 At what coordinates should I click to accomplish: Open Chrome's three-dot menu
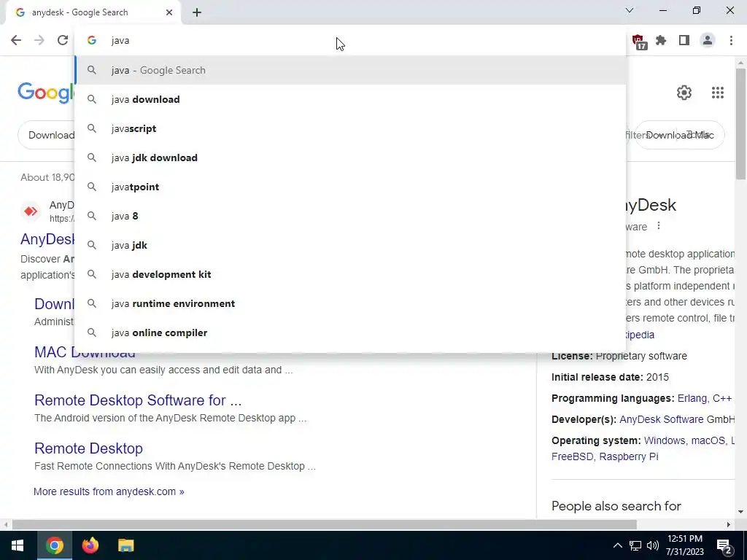pos(731,41)
